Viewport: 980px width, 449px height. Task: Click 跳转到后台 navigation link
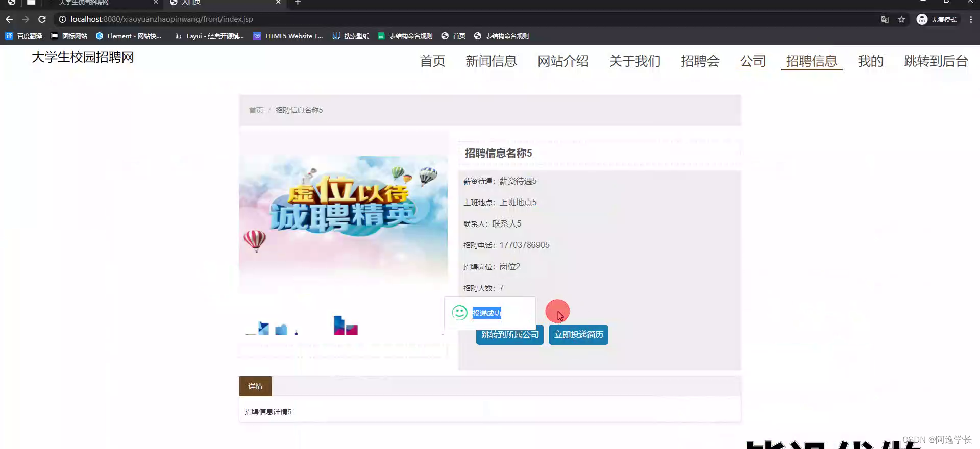pyautogui.click(x=936, y=61)
